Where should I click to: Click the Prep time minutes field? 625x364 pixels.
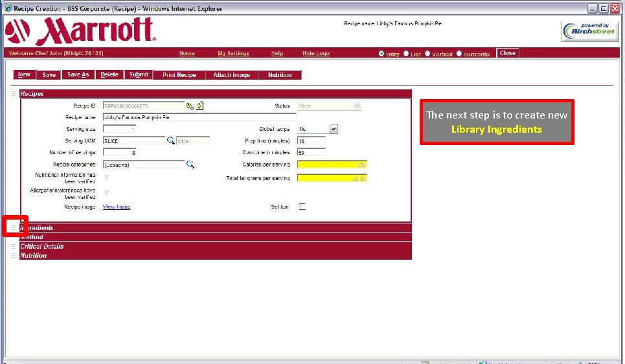(312, 141)
